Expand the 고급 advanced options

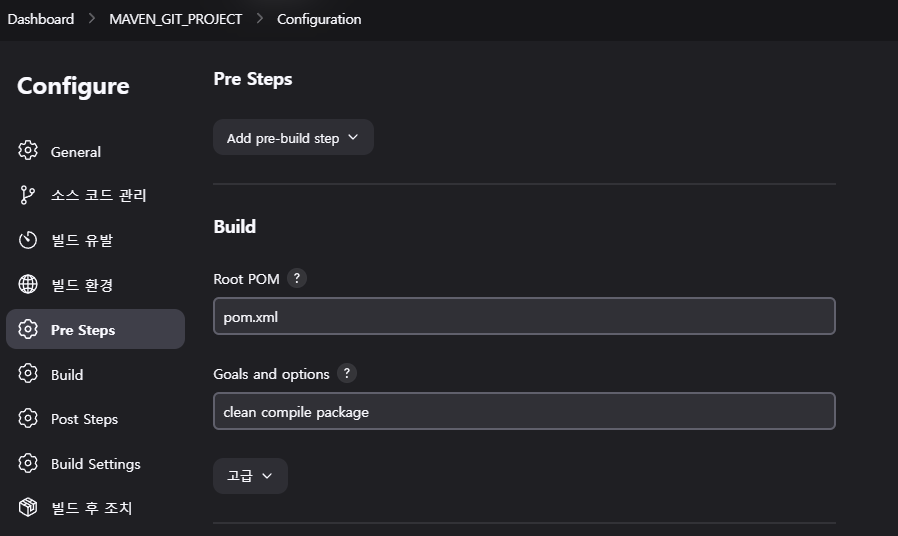tap(250, 476)
